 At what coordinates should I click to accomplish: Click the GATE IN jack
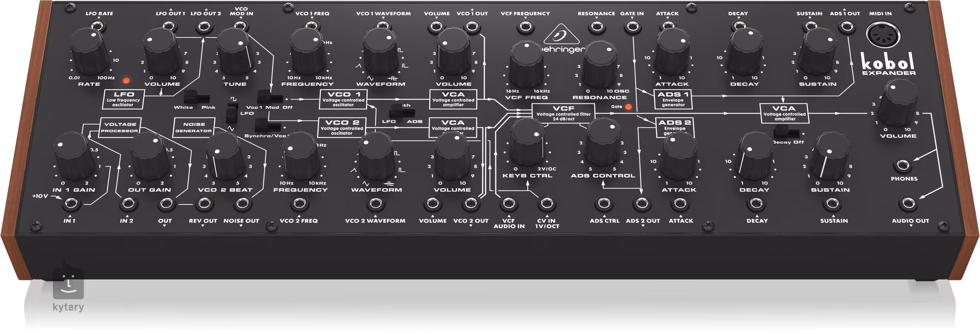[632, 27]
